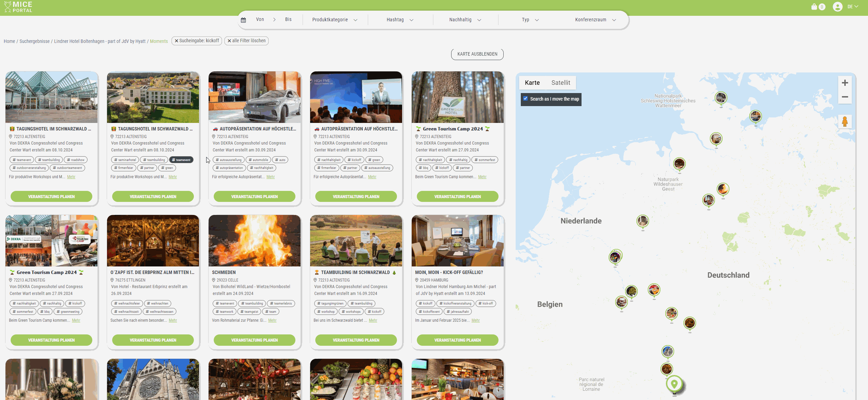Toggle Search as I move the map
Viewport: 868px width, 400px height.
525,99
